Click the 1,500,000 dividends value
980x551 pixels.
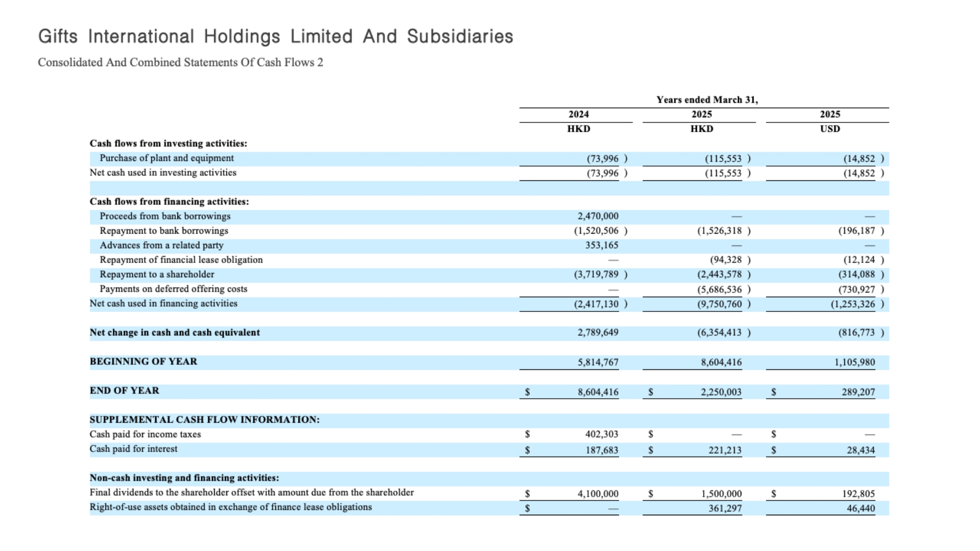[721, 494]
